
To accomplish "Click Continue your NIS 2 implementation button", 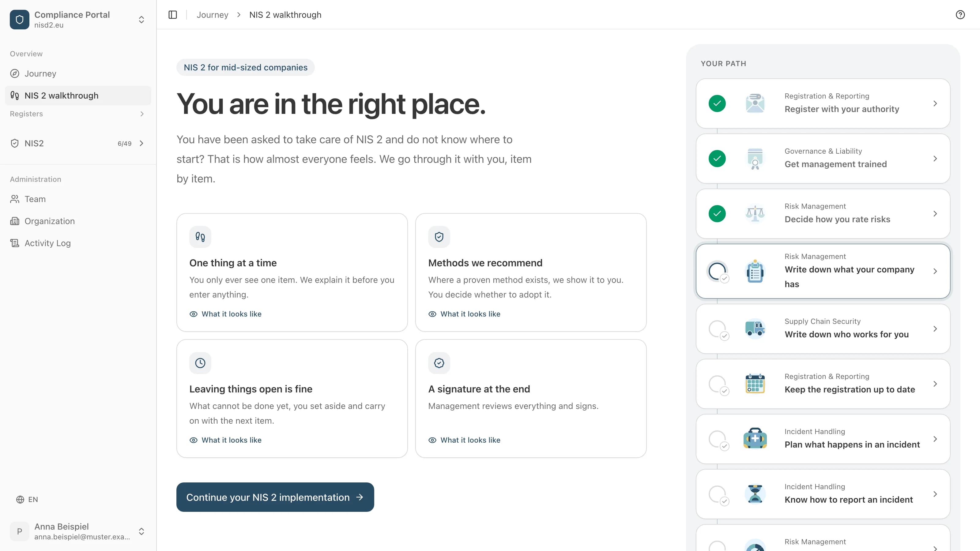I will tap(275, 497).
